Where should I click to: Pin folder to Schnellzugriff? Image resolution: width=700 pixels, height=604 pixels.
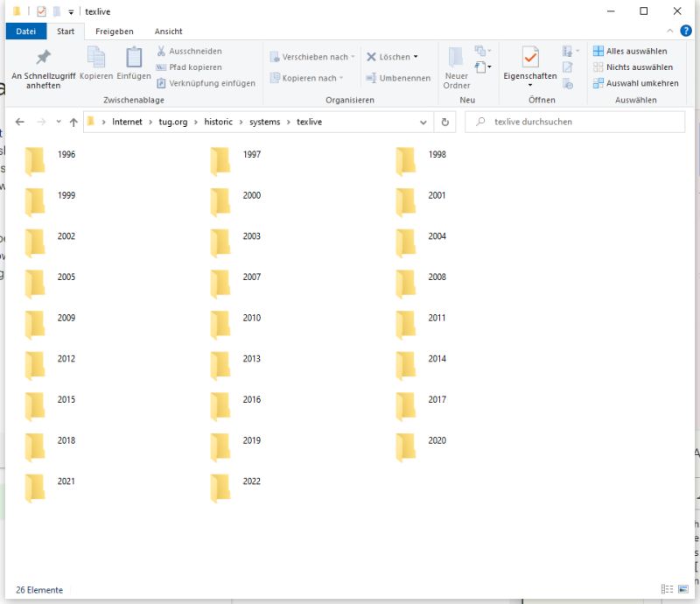point(43,68)
